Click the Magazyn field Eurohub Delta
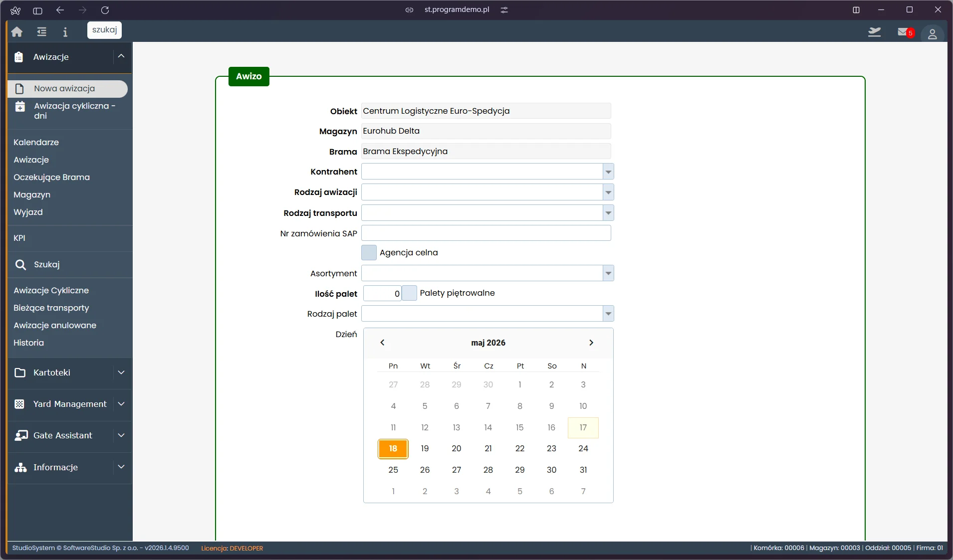Viewport: 953px width, 560px height. tap(486, 131)
